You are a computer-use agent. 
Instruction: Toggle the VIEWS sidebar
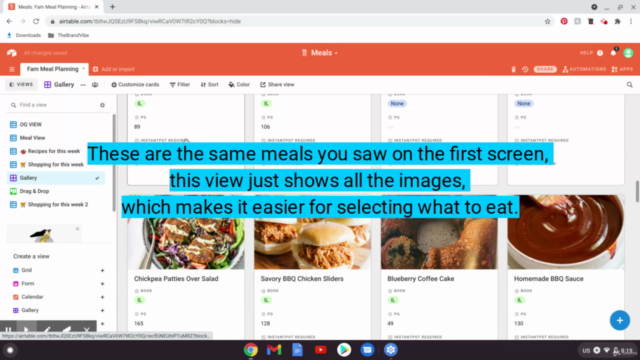(x=21, y=84)
